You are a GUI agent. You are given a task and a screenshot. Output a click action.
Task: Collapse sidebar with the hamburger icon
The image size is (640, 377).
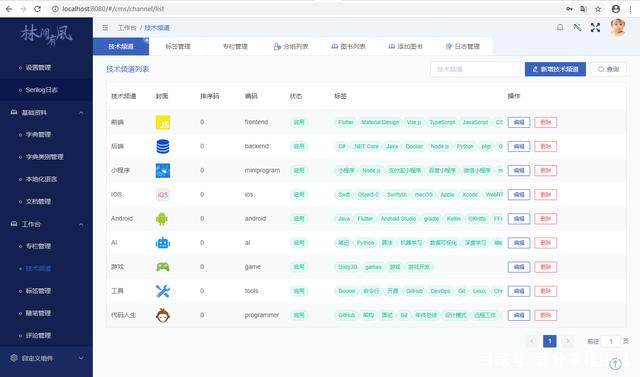coord(105,28)
